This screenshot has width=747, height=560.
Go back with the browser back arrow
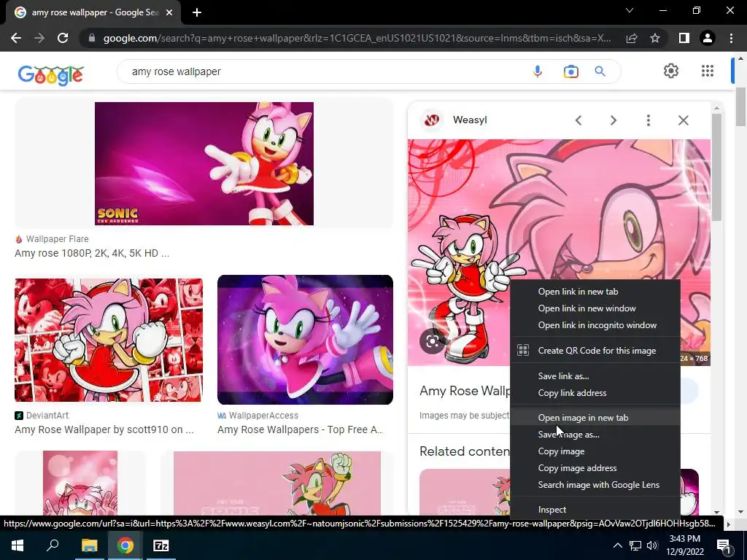[16, 38]
